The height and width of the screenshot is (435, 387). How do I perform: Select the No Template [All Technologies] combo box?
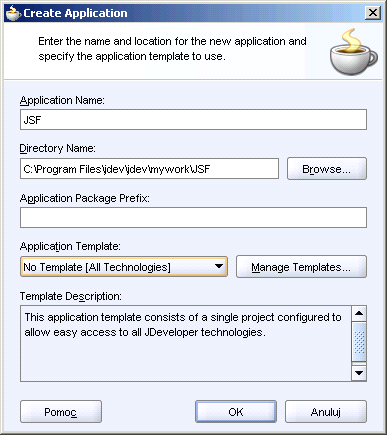tap(124, 267)
